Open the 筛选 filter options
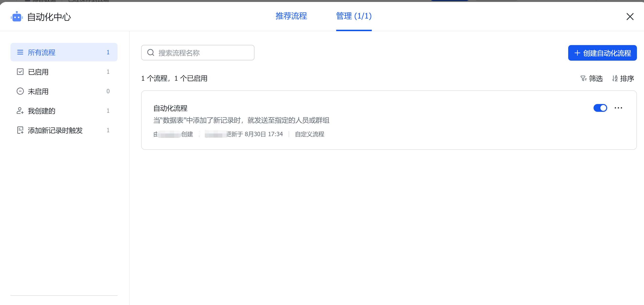Viewport: 644px width, 305px height. pos(595,78)
